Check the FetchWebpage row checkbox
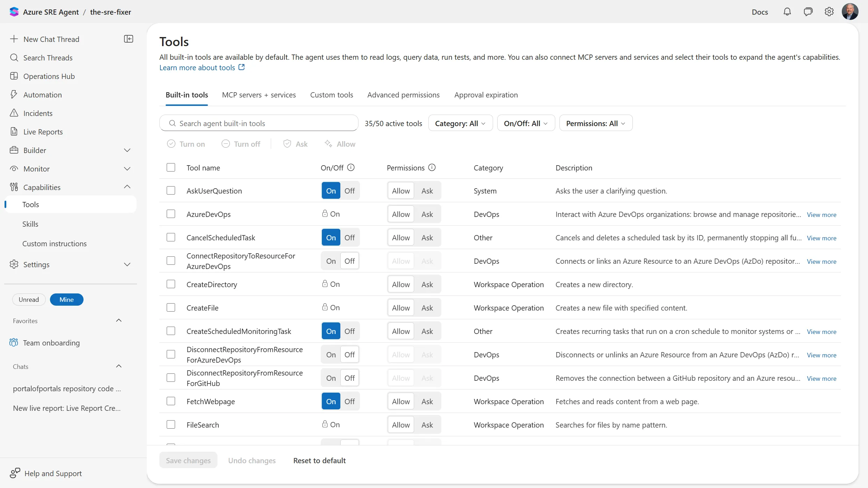 click(171, 401)
